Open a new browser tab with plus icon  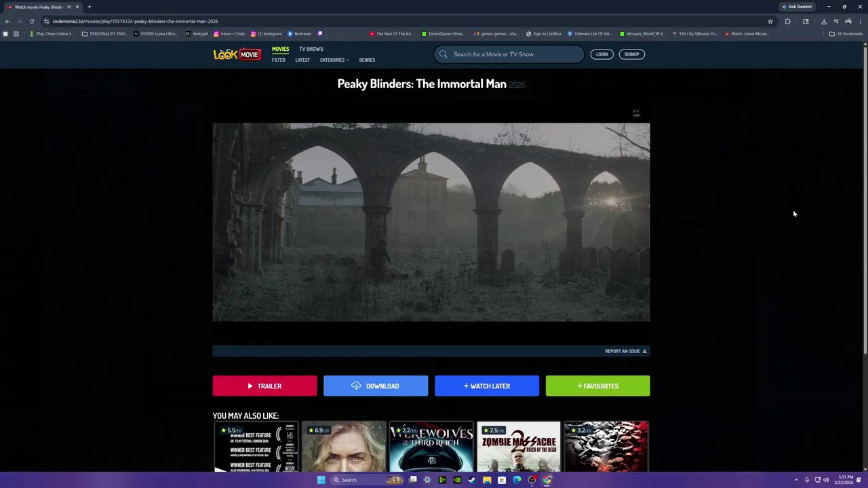89,7
